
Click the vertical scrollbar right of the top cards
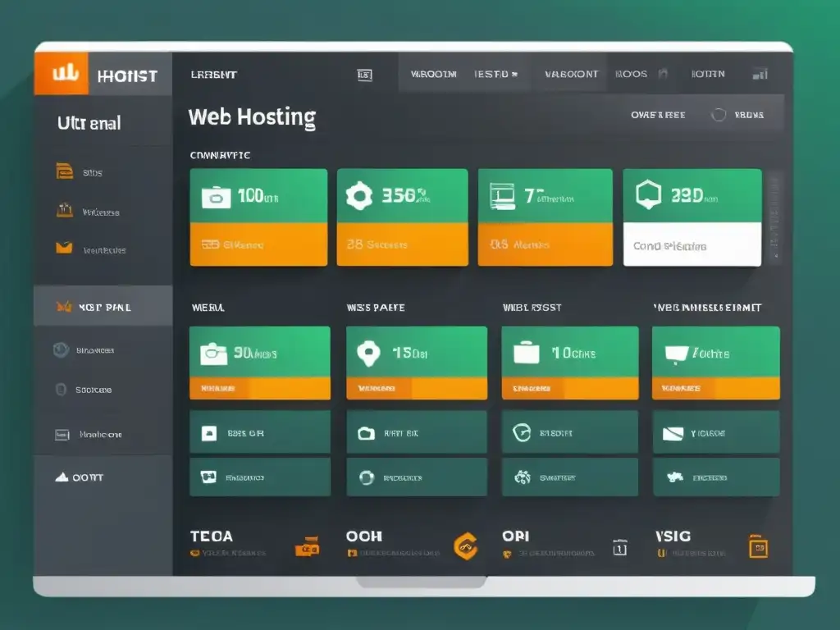(x=773, y=217)
